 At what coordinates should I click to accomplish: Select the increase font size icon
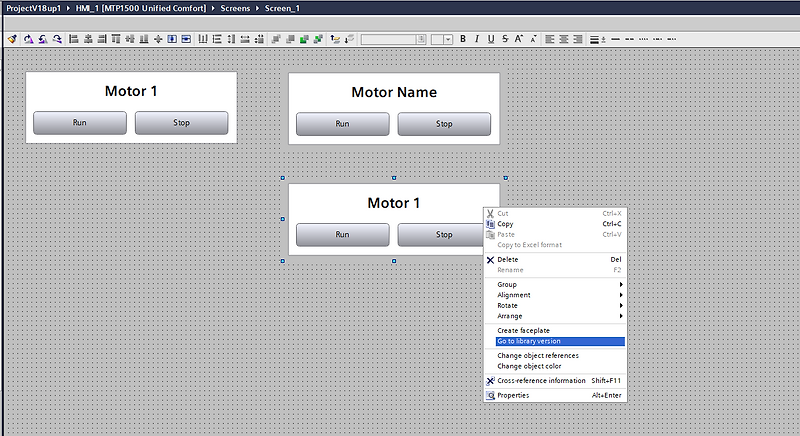pos(518,39)
